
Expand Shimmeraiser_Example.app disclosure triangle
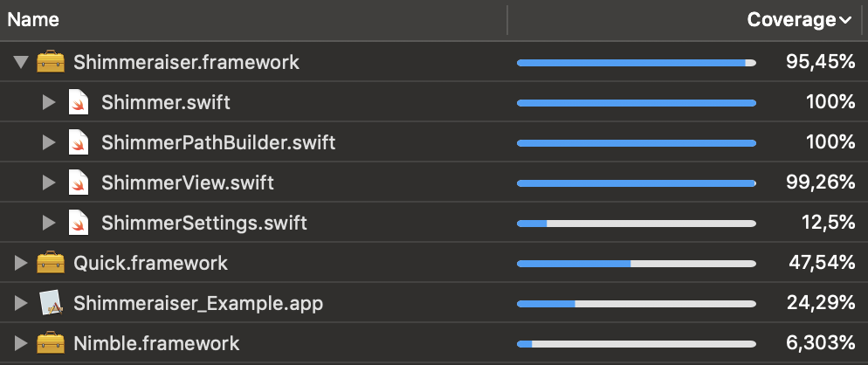[21, 304]
